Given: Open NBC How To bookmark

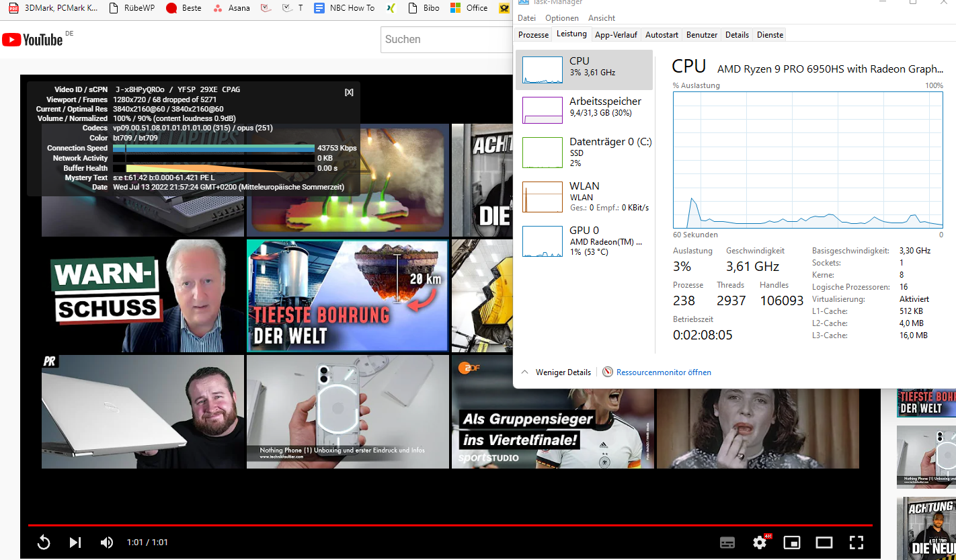Looking at the screenshot, I should (x=344, y=8).
